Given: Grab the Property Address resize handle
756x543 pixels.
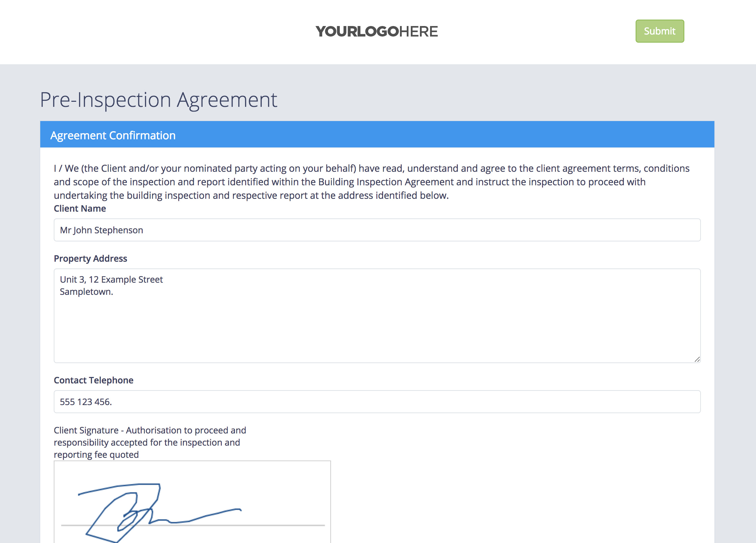Looking at the screenshot, I should click(x=697, y=359).
